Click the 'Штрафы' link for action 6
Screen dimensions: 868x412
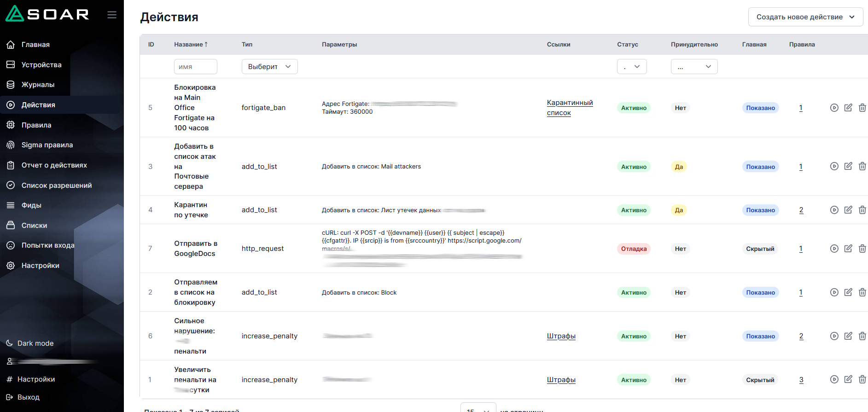[561, 336]
